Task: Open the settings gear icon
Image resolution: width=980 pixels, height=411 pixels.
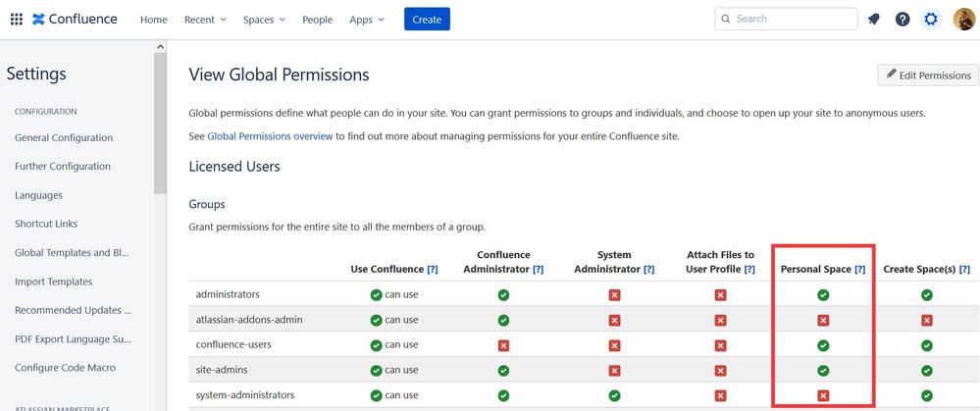Action: click(931, 19)
